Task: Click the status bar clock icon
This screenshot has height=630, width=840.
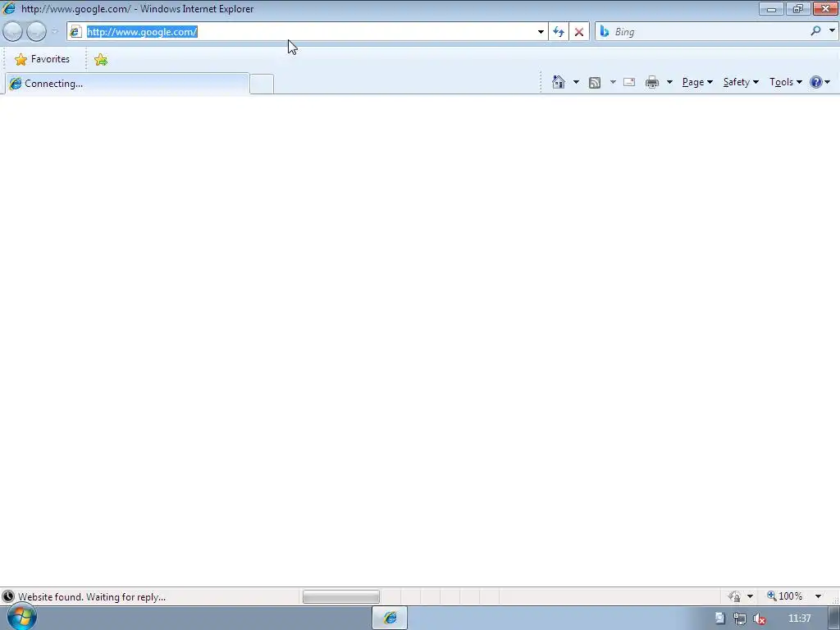Action: [x=8, y=596]
